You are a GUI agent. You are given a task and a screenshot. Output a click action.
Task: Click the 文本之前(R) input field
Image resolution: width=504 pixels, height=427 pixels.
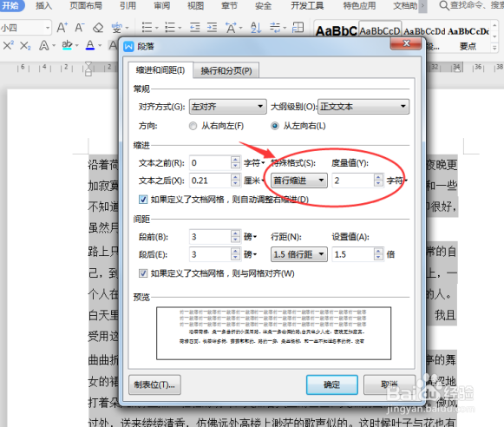(210, 163)
